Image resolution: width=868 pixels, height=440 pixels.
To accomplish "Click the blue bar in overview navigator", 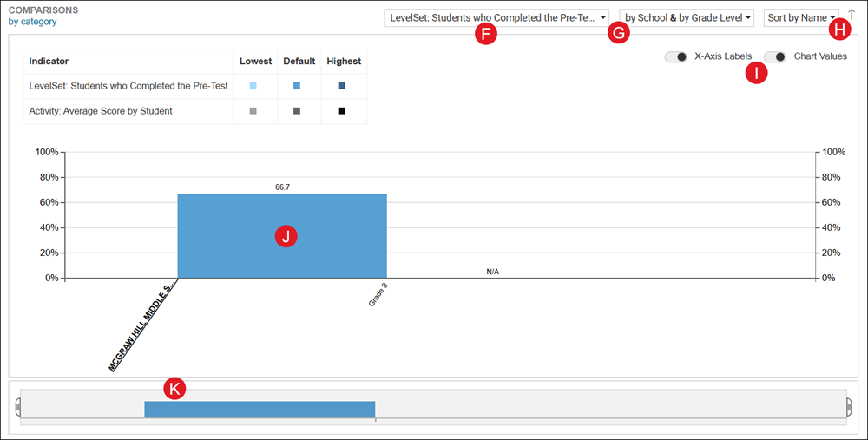I will click(260, 410).
